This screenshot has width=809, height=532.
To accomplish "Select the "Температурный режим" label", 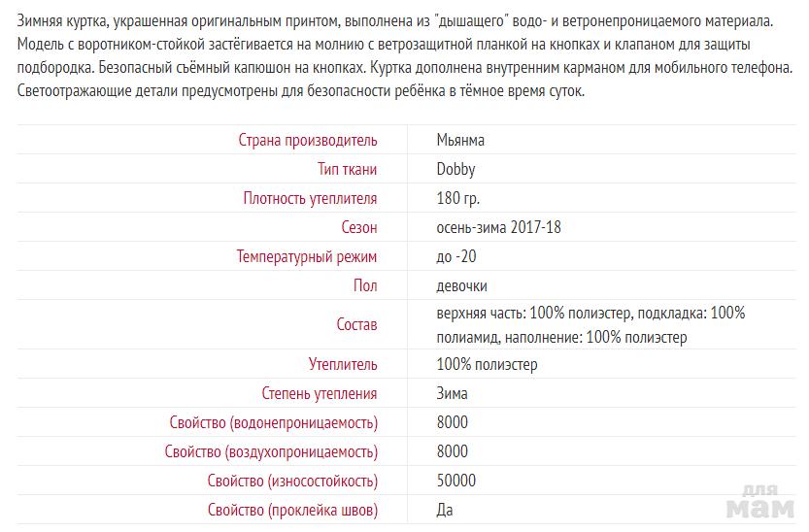I will (x=306, y=256).
